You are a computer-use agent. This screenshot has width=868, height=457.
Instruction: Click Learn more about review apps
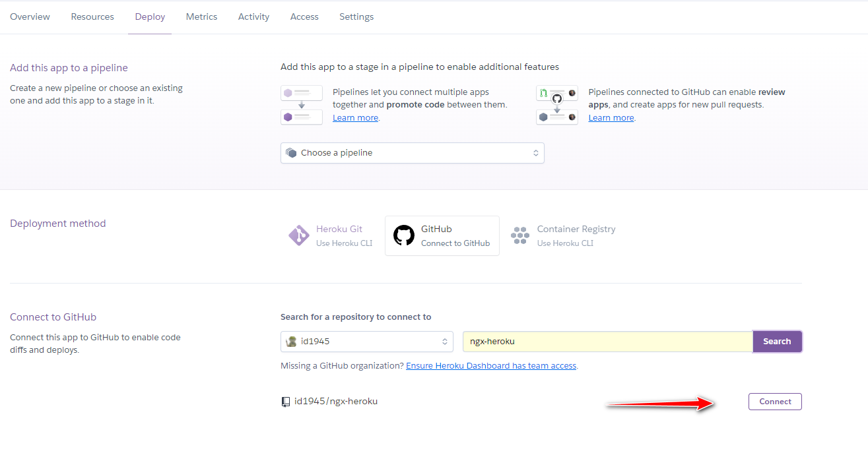click(x=611, y=118)
